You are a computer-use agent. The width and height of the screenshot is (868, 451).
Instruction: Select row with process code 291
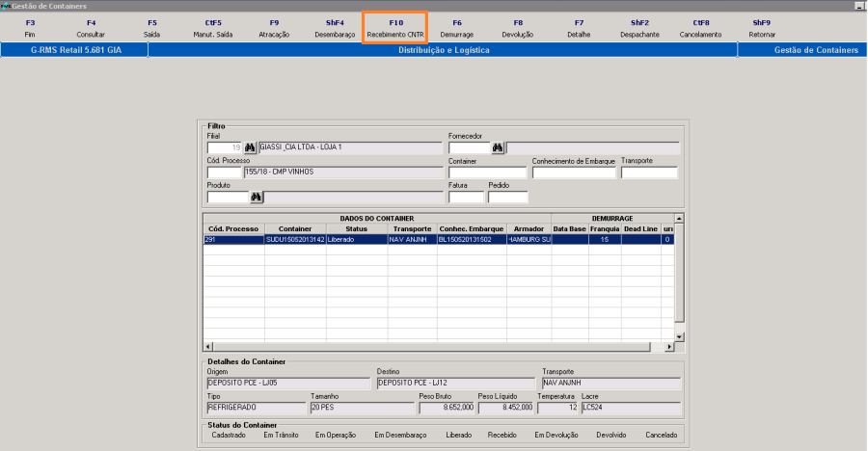439,240
